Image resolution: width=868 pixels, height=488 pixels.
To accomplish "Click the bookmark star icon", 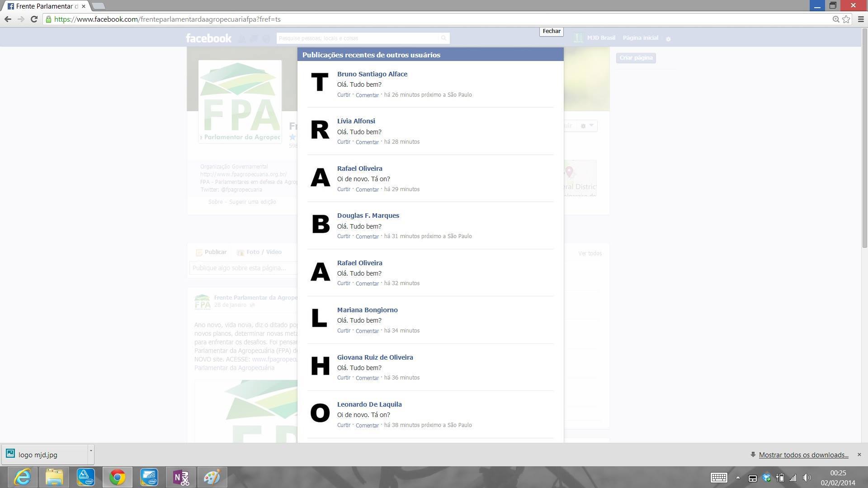I will point(846,19).
